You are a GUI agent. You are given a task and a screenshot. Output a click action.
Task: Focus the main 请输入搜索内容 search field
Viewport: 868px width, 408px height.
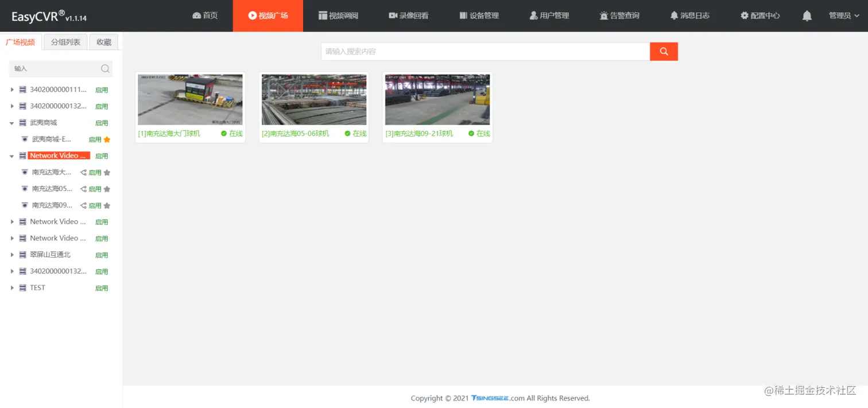[x=486, y=52]
